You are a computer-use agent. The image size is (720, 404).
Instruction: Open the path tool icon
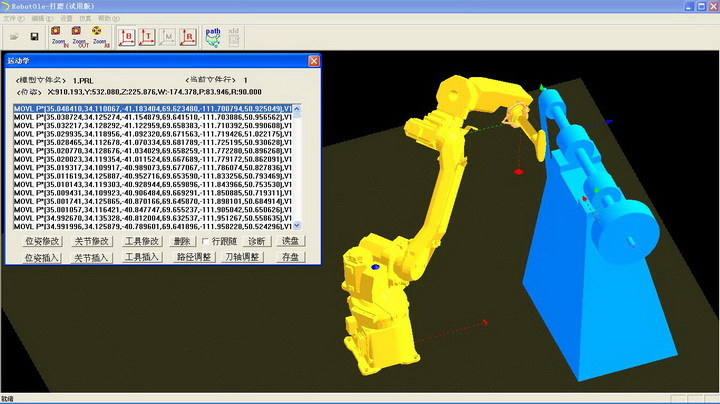pos(214,36)
